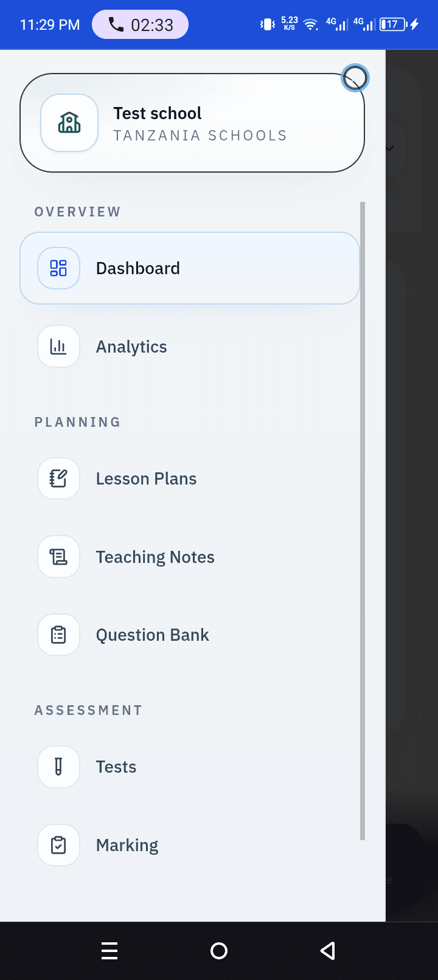438x980 pixels.
Task: Open the Marking clipboard-check icon
Action: pyautogui.click(x=58, y=844)
